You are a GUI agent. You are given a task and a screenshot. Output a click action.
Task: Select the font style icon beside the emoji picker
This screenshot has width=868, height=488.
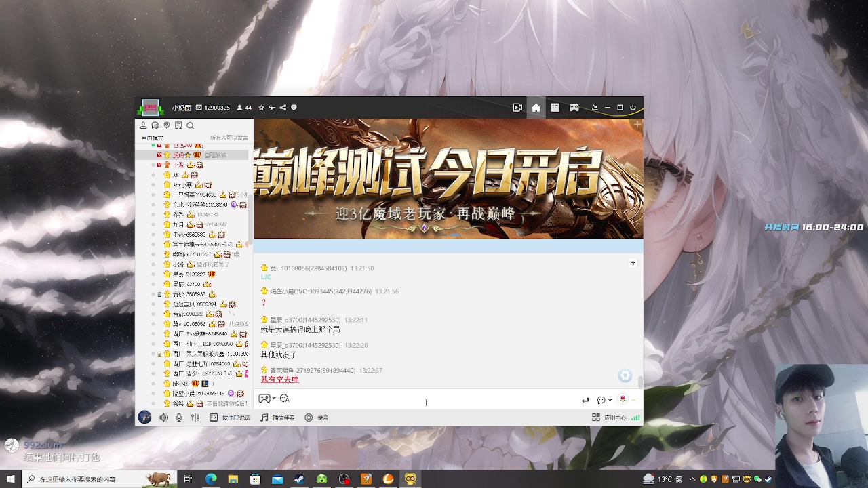pyautogui.click(x=285, y=400)
